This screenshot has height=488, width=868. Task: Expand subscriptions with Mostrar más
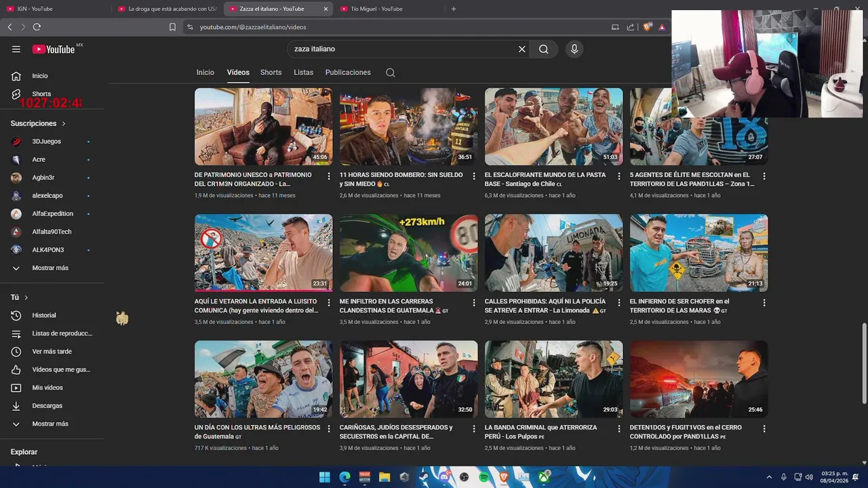(52, 268)
